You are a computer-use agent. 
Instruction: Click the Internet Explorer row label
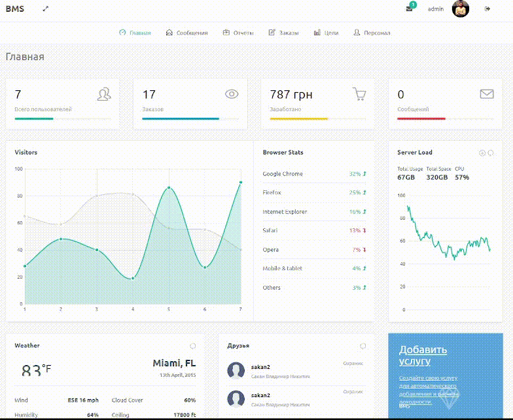coord(285,212)
